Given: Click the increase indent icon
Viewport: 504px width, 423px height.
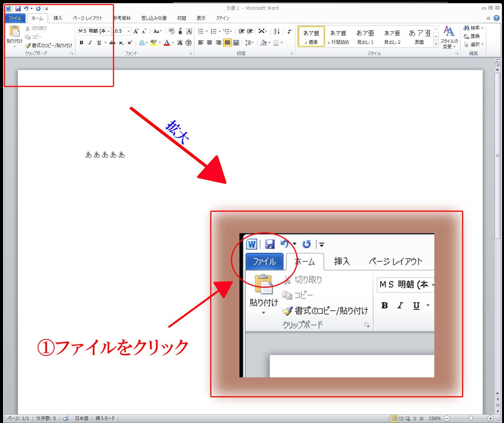Looking at the screenshot, I should click(x=250, y=31).
